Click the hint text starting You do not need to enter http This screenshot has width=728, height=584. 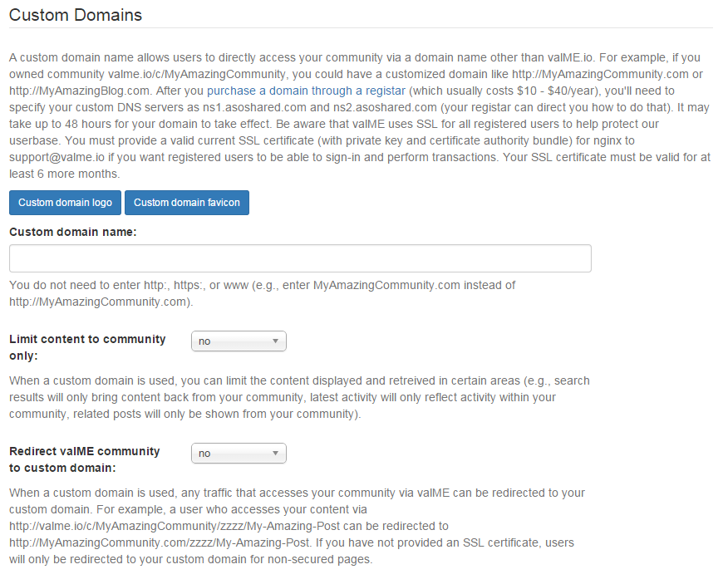tap(263, 293)
